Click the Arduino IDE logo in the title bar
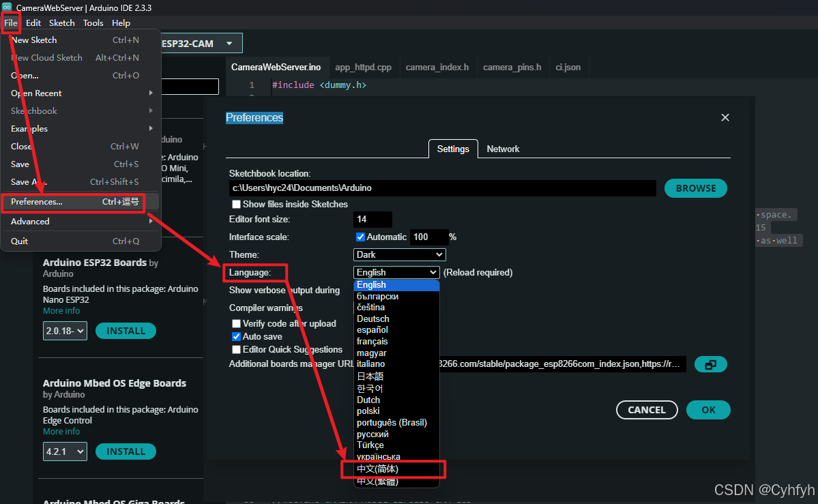818x504 pixels. 7,7
